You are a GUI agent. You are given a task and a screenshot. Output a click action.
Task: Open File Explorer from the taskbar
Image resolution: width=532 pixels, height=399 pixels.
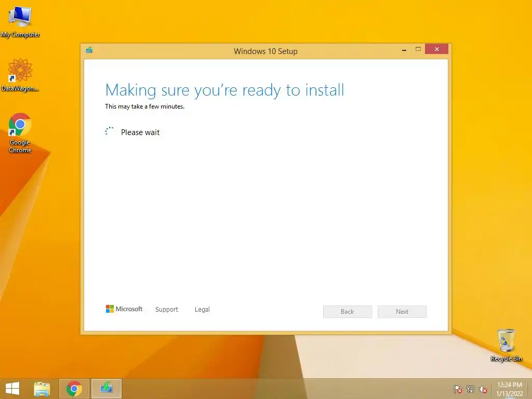42,389
